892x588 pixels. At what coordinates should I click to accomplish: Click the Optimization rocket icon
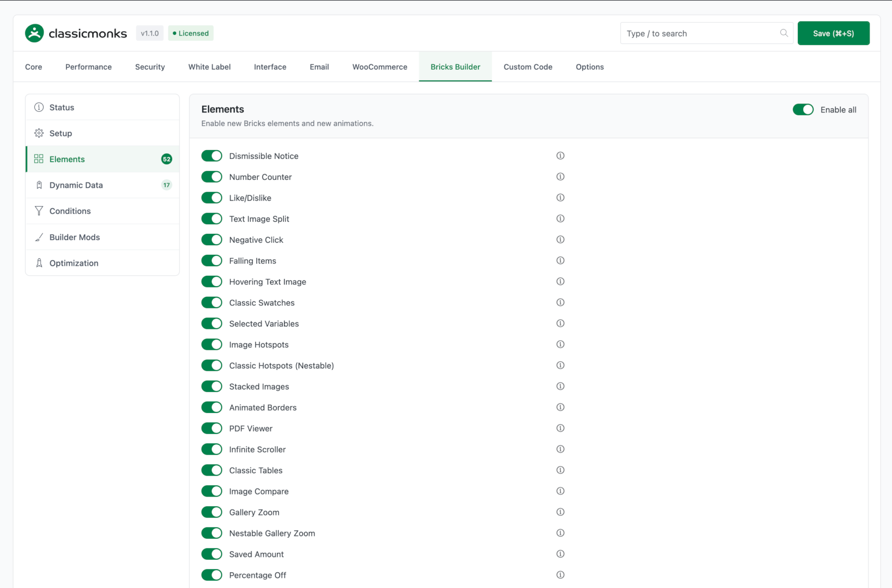tap(39, 263)
